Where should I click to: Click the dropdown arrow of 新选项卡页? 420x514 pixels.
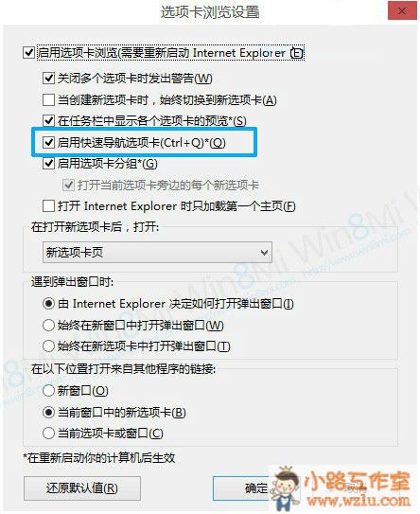click(x=264, y=253)
